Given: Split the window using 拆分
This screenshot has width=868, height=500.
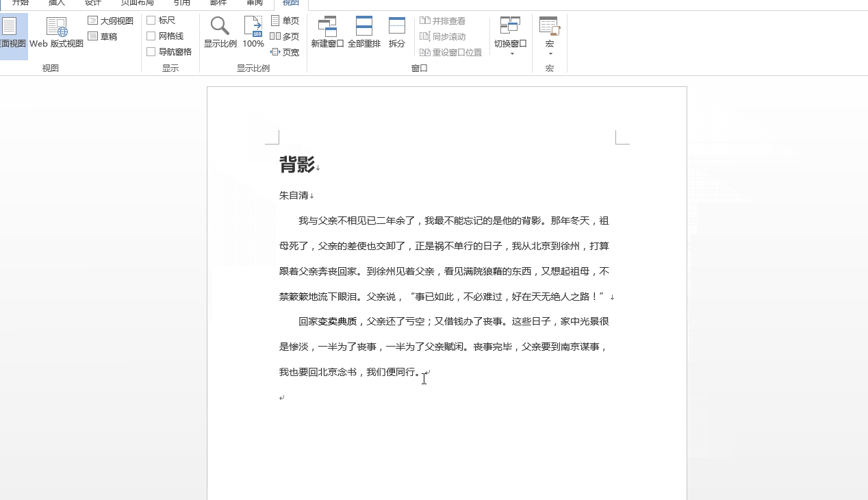Looking at the screenshot, I should click(397, 33).
